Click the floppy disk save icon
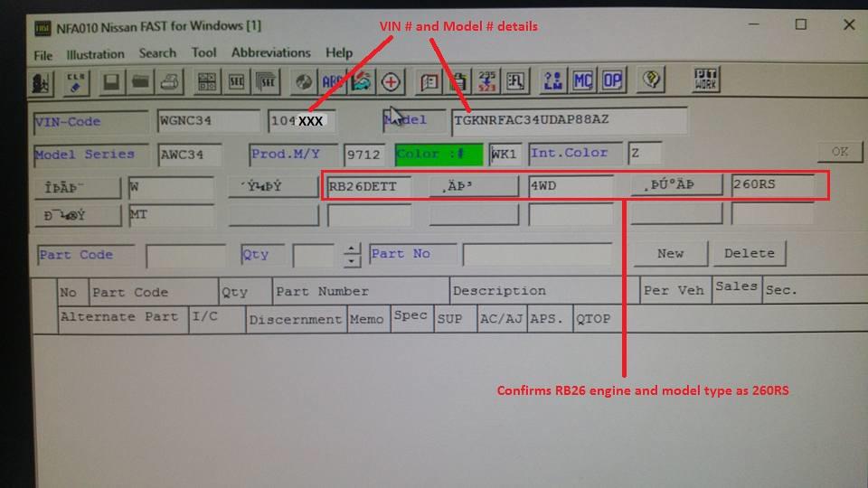Viewport: 868px width, 488px height. pos(111,82)
